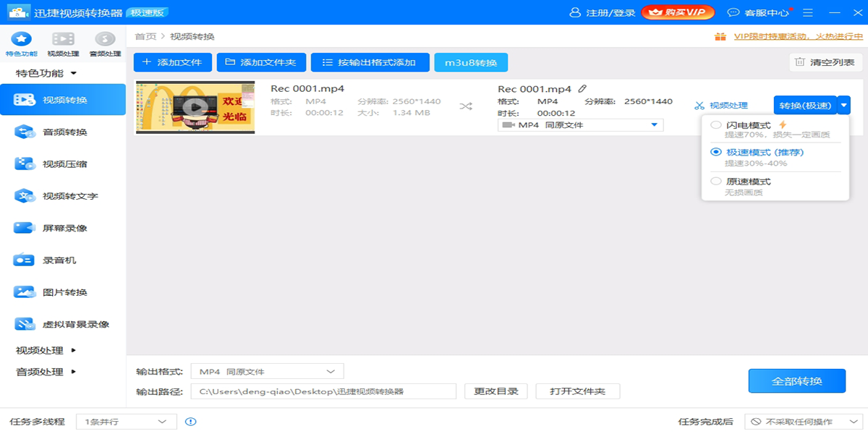Click the Rec 0001.mp4 video thumbnail
868x434 pixels.
point(195,107)
